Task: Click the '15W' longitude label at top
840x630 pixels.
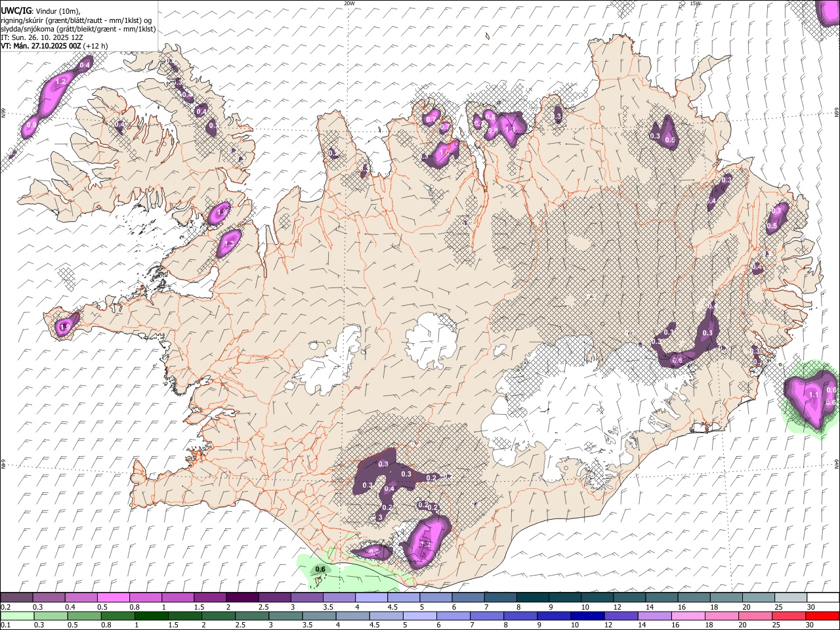Action: pos(695,3)
